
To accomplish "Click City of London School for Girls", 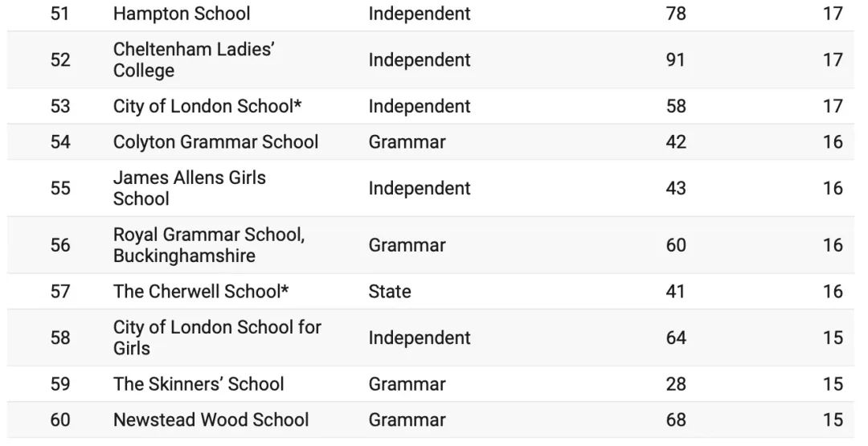I will coord(217,338).
